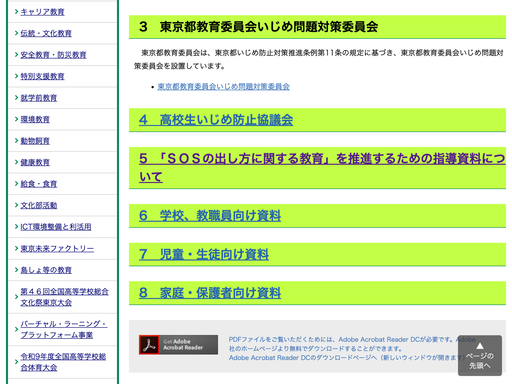Visit the 健康教育 page

coord(35,162)
